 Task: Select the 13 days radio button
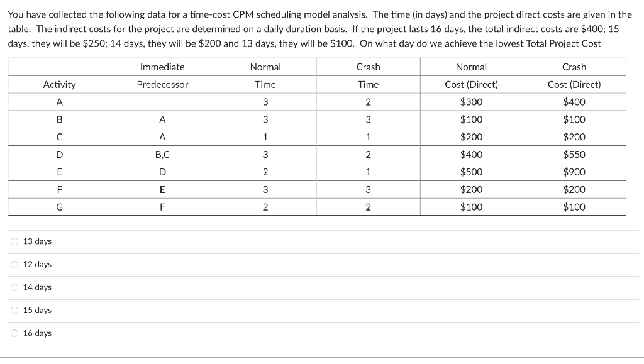pos(13,241)
